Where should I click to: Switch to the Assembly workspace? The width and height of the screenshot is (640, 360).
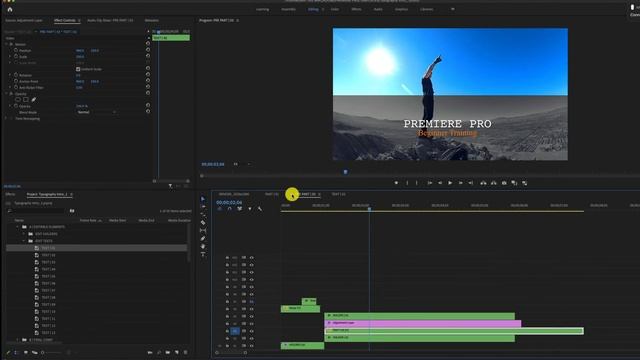289,9
